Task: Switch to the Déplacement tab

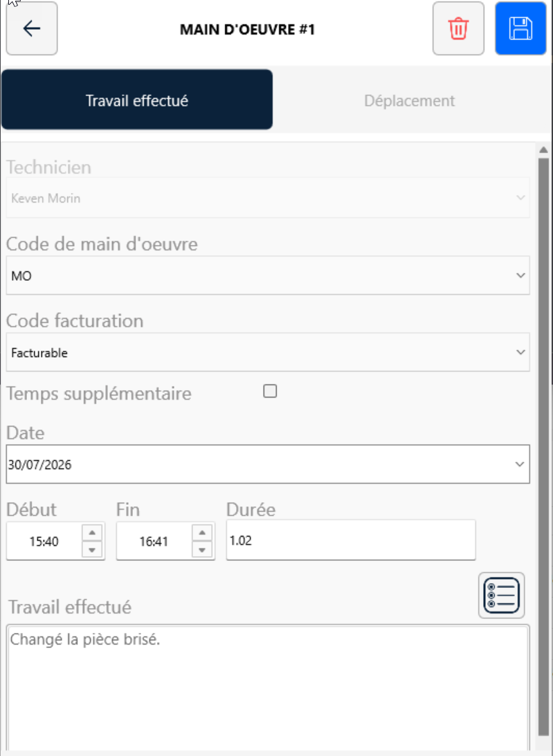Action: [x=409, y=100]
